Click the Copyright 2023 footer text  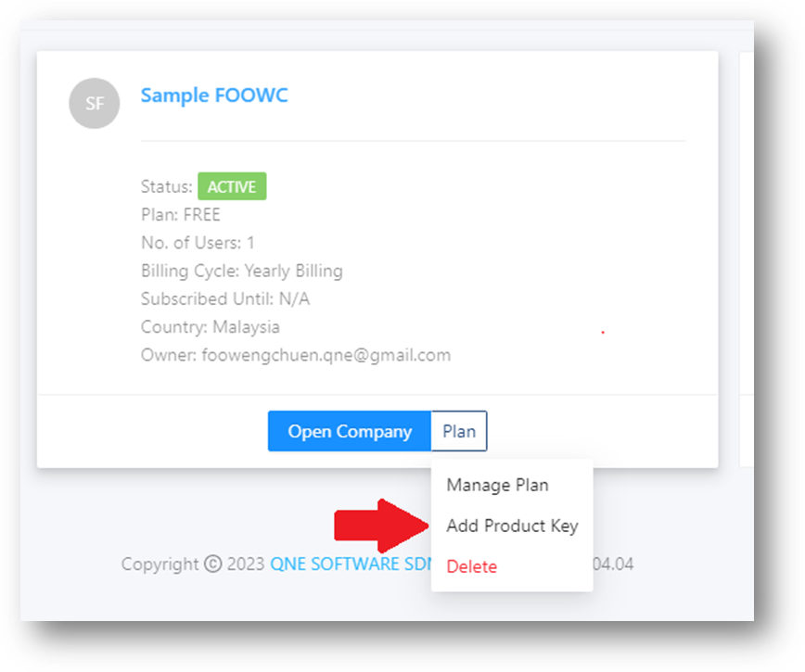tap(193, 564)
